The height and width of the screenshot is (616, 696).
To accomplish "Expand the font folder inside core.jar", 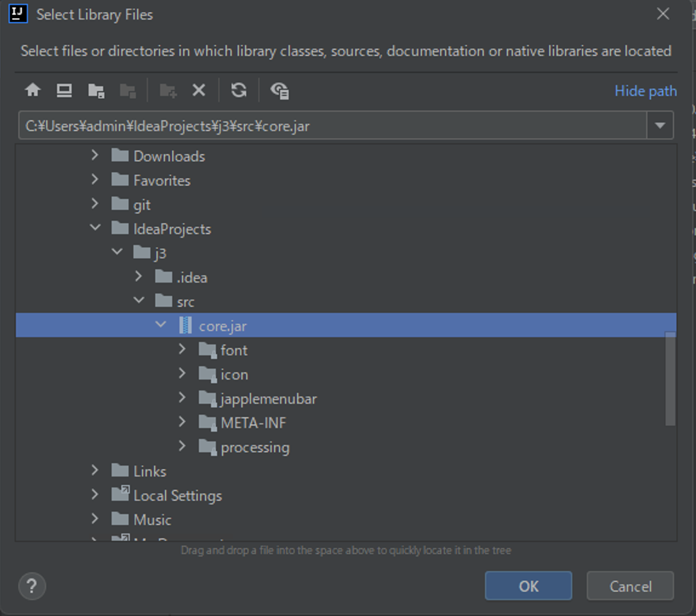I will coord(182,349).
